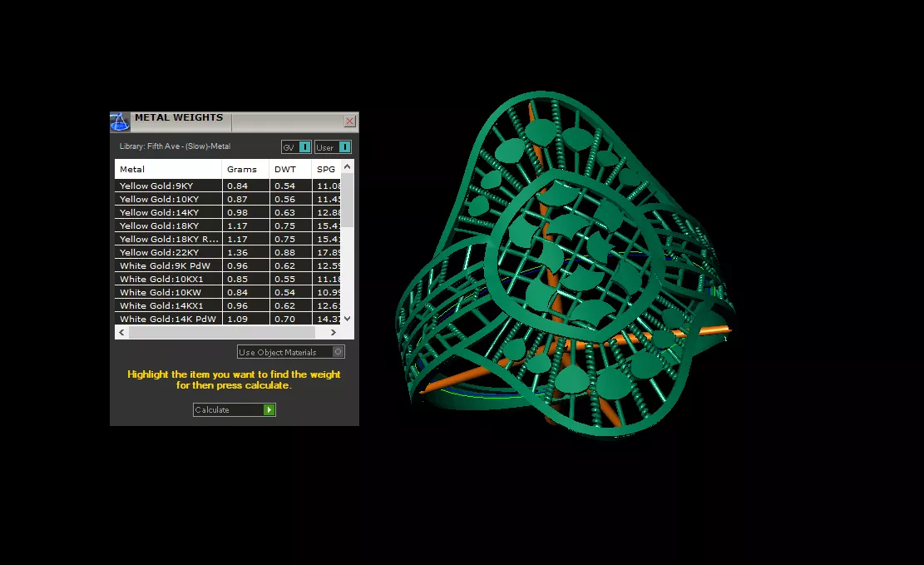Select the White Gold:14K PdW row

[x=227, y=319]
